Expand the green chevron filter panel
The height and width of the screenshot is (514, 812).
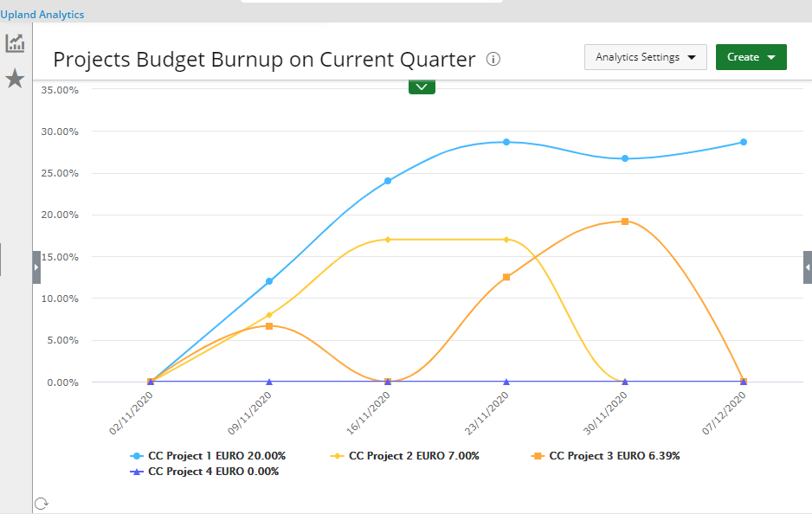422,86
